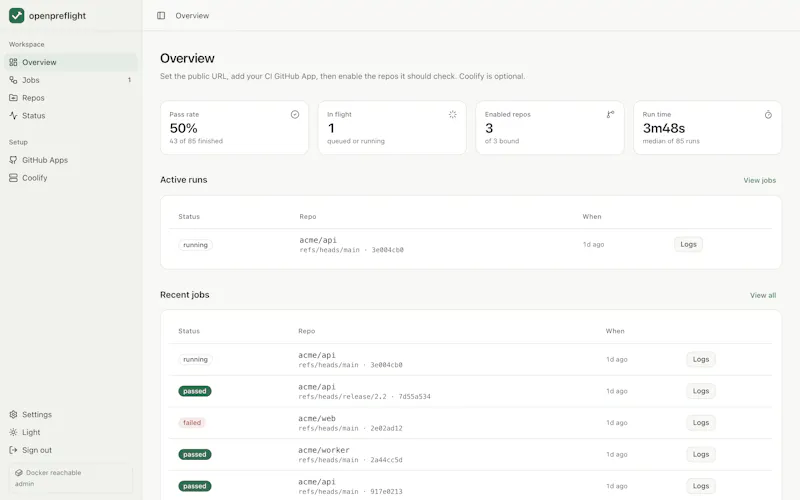Image resolution: width=800 pixels, height=500 pixels.
Task: Click the GitHub Apps octocat icon
Action: click(x=13, y=160)
